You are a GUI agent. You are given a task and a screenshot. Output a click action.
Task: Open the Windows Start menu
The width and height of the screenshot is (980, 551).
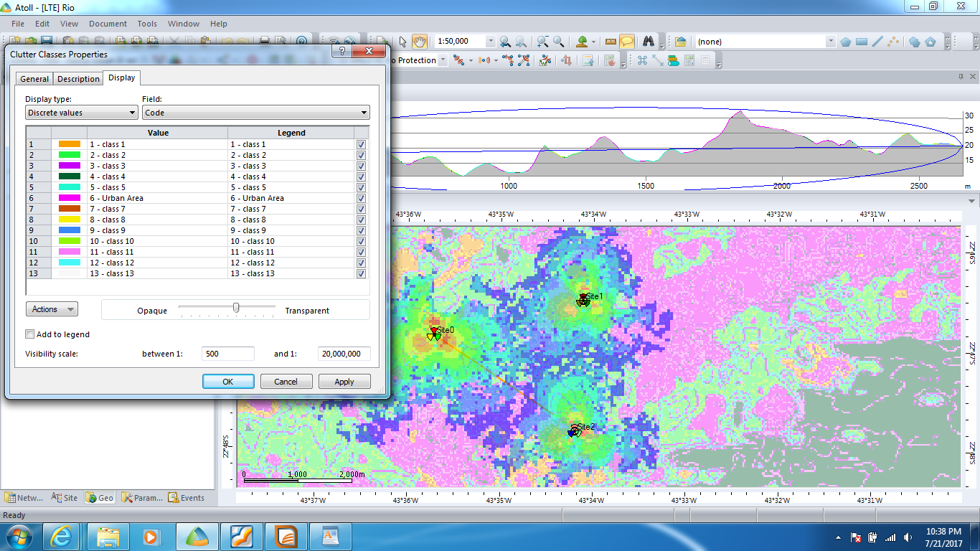[17, 537]
